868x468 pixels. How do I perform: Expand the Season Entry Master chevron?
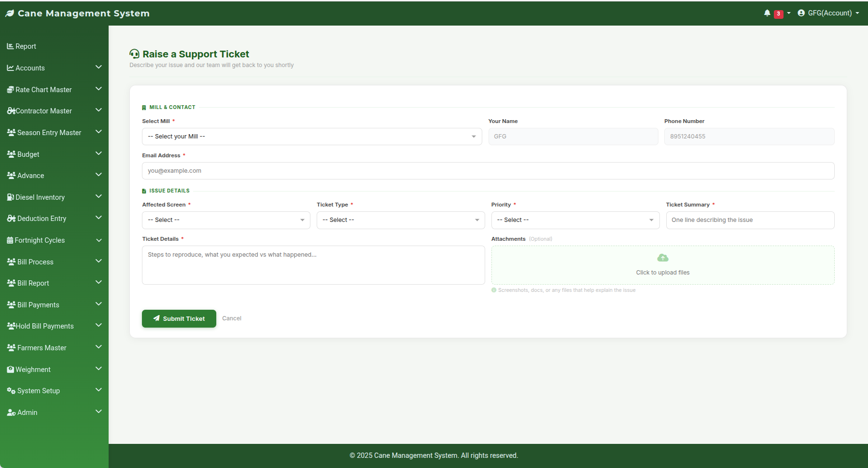tap(98, 132)
